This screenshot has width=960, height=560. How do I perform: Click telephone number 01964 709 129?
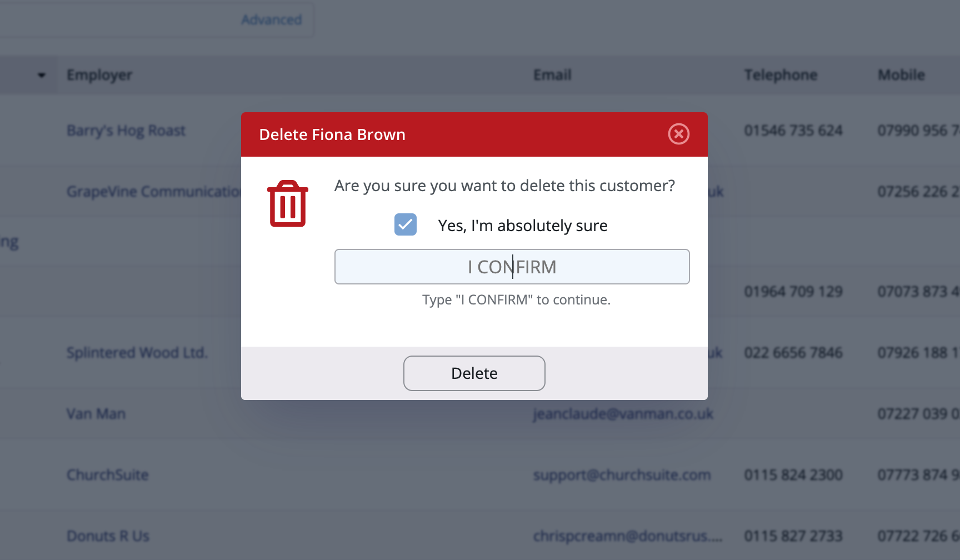793,292
